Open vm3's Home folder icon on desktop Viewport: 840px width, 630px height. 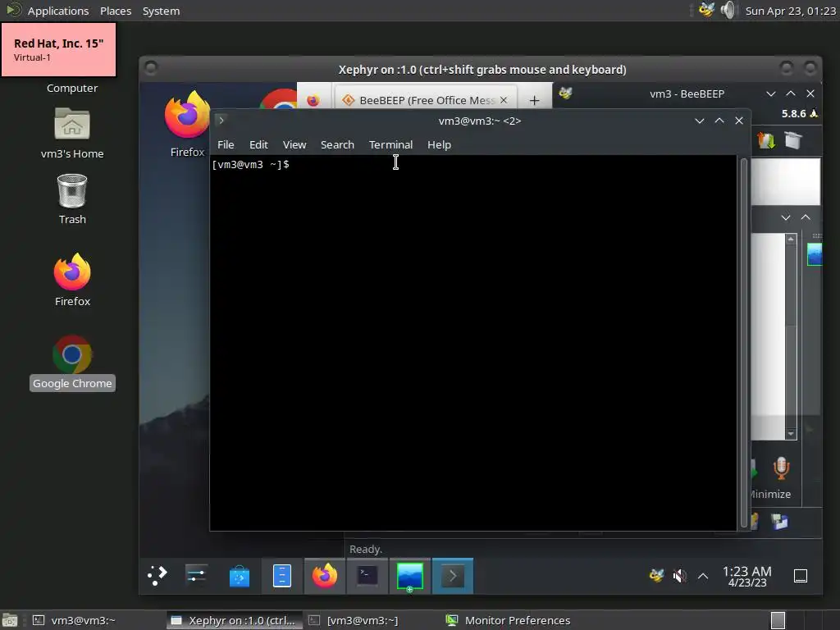(x=72, y=133)
